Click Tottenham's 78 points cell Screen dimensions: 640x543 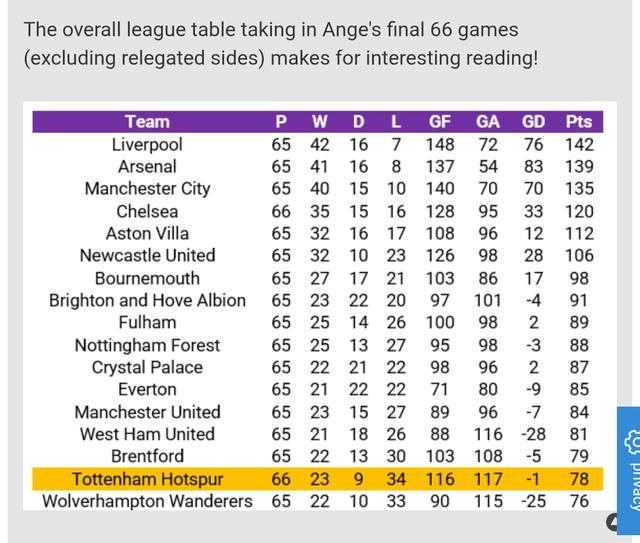578,479
